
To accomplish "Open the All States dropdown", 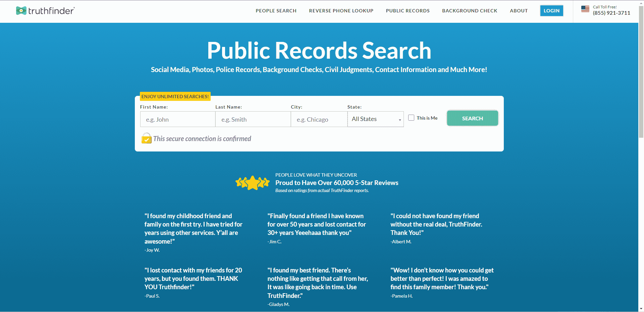I will tap(375, 119).
